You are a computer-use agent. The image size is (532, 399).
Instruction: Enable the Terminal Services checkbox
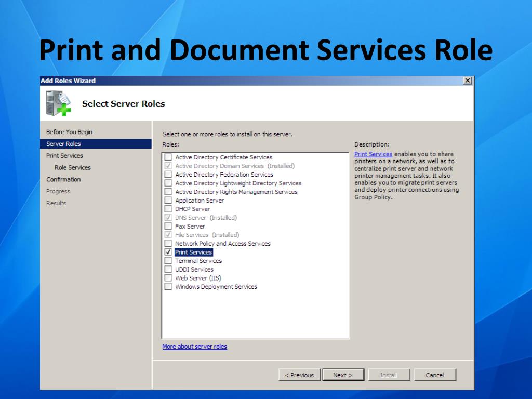coord(168,261)
